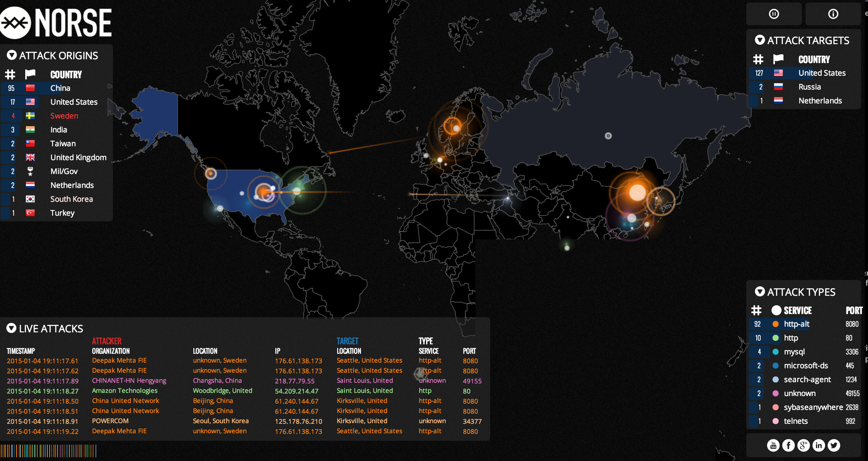Select Sweden in attack origins list

[64, 116]
